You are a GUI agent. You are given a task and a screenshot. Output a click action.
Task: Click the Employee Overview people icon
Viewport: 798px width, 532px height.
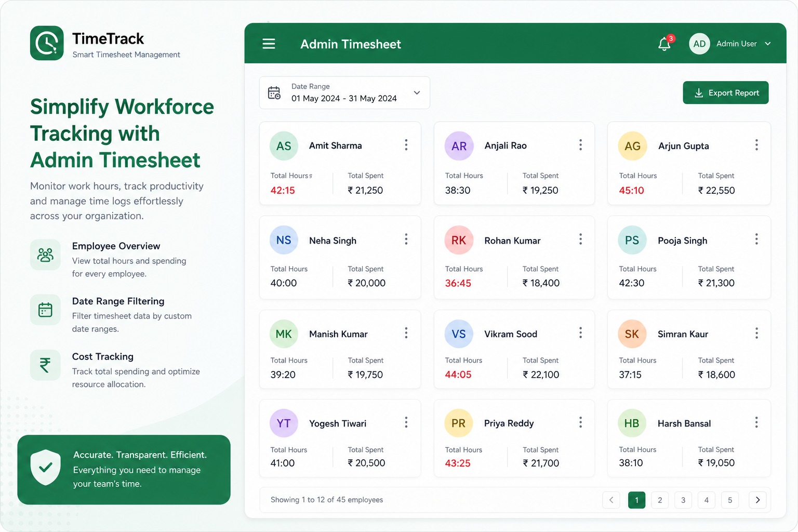[45, 255]
